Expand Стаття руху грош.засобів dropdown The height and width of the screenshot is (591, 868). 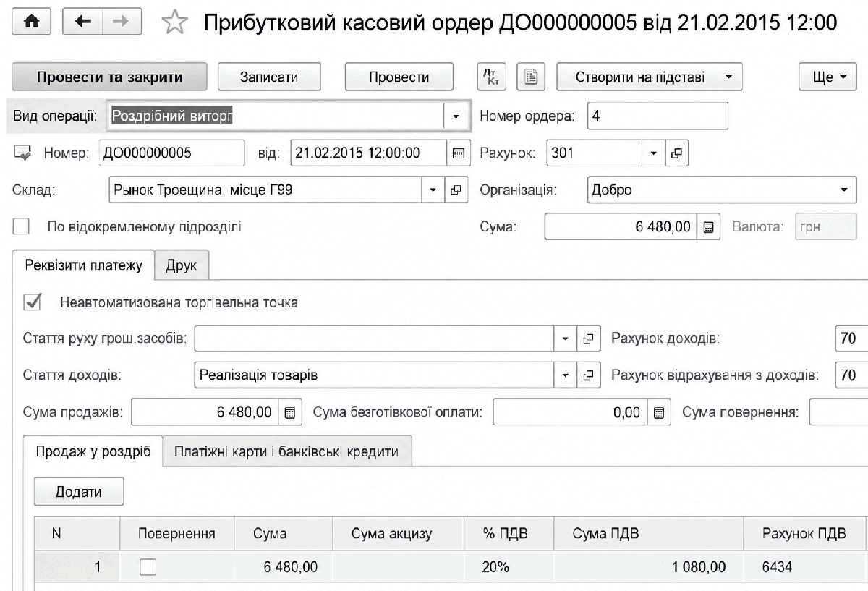pyautogui.click(x=566, y=339)
